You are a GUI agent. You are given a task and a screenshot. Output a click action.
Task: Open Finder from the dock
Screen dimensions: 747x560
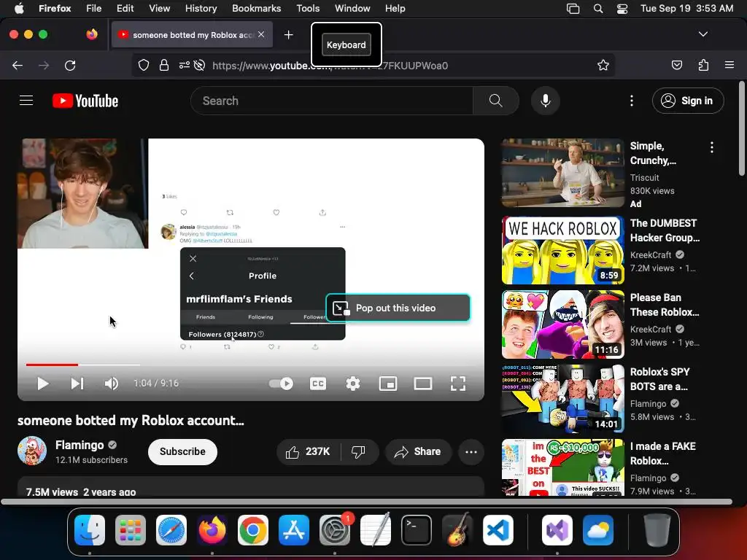point(90,530)
